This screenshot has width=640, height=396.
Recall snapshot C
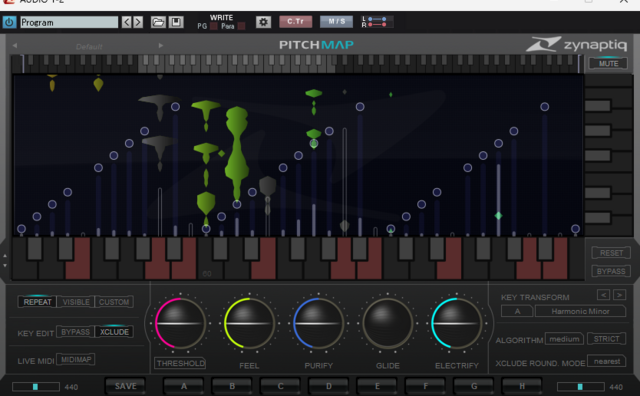pyautogui.click(x=280, y=386)
